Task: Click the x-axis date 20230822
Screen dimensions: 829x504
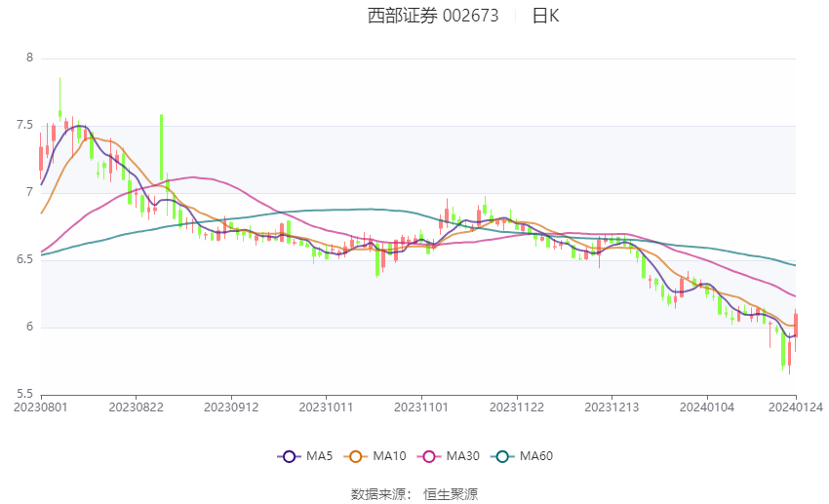Action: click(136, 407)
